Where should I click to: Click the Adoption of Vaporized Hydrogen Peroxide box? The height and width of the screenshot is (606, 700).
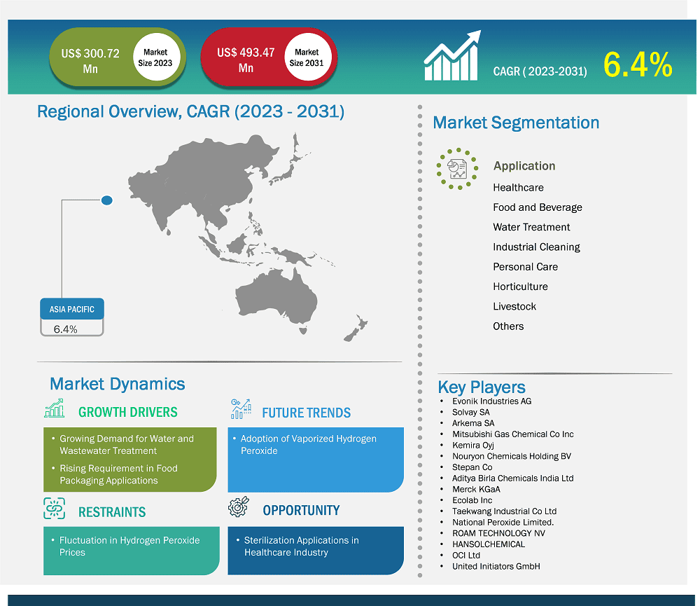(315, 459)
